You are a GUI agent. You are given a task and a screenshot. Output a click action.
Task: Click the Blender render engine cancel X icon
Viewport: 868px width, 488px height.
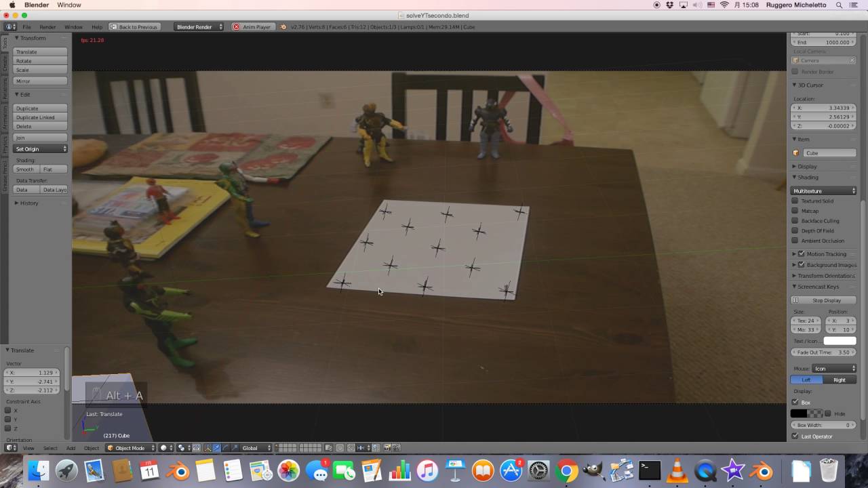[236, 27]
